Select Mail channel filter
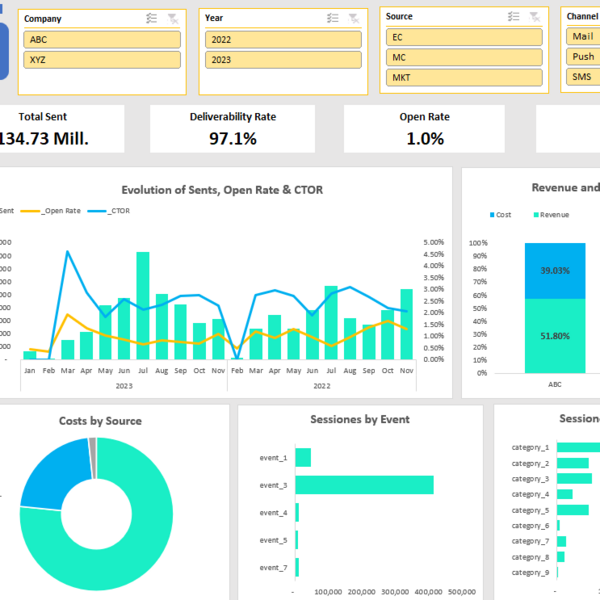The image size is (600, 600). pos(583,37)
